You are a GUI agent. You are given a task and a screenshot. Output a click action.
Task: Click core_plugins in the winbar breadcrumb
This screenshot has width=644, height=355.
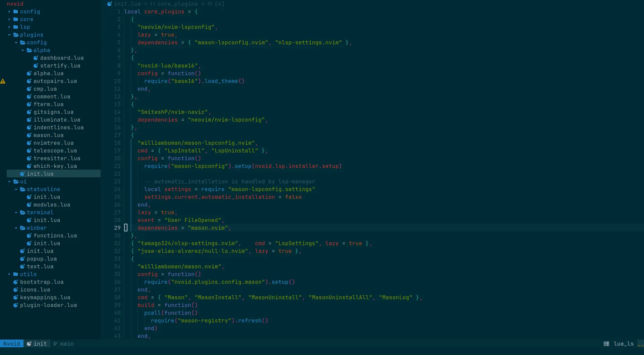tap(178, 4)
